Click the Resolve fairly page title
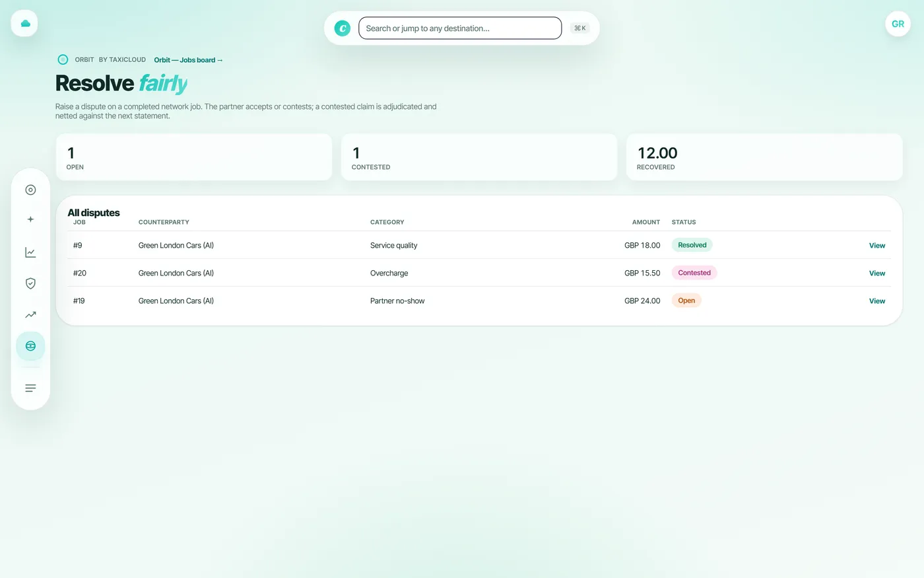The image size is (924, 578). coord(121,84)
